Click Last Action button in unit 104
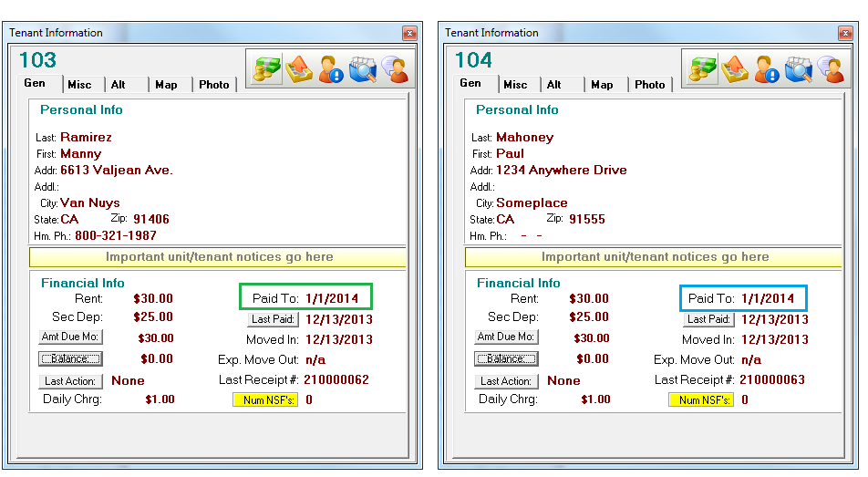The width and height of the screenshot is (868, 477). (506, 381)
